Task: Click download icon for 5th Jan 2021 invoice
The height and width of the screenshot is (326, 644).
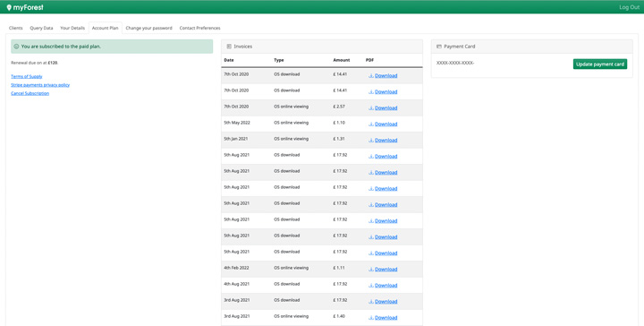Action: (371, 141)
